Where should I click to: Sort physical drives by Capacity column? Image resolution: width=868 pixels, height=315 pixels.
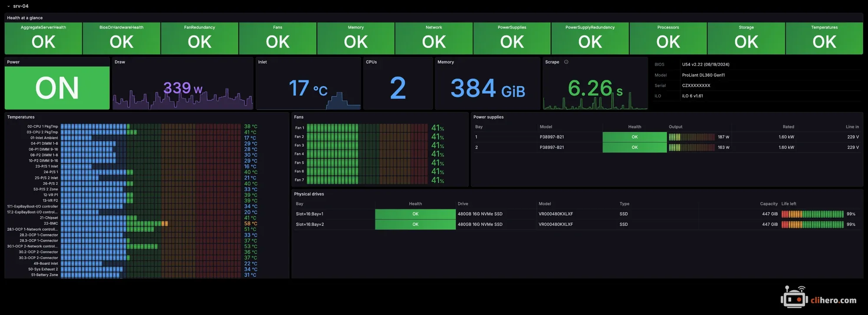click(769, 204)
